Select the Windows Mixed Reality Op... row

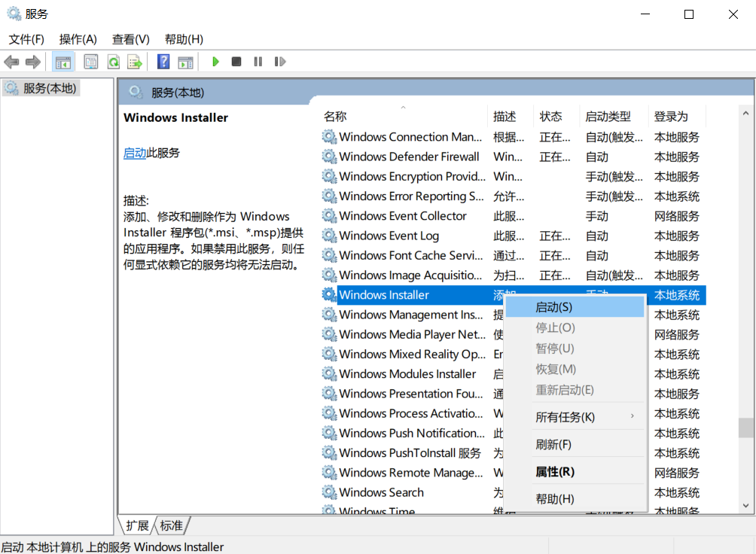412,355
